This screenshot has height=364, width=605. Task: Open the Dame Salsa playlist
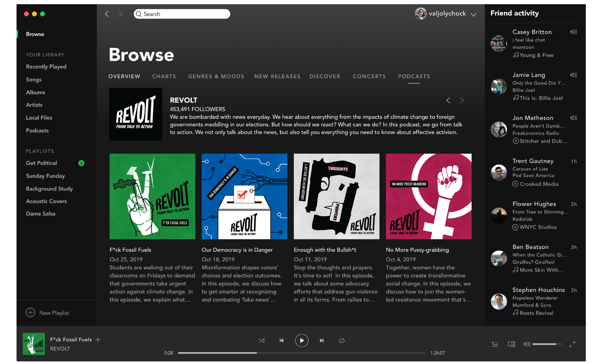(x=41, y=214)
